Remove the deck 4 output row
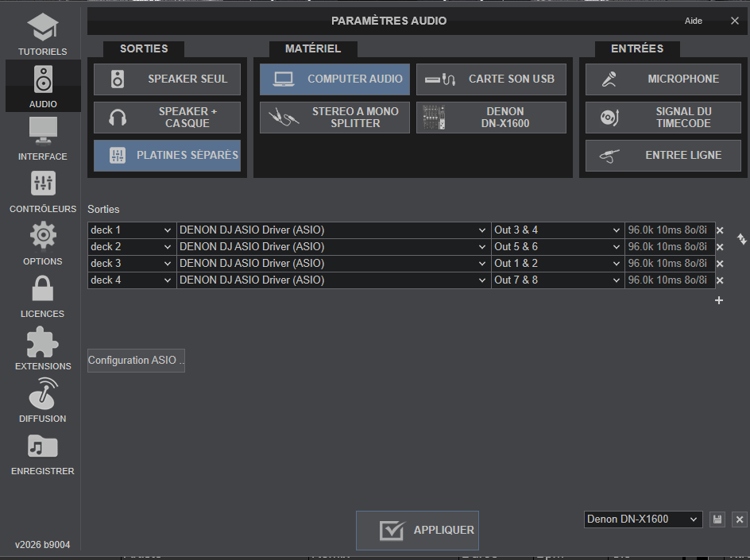750x560 pixels. (720, 280)
